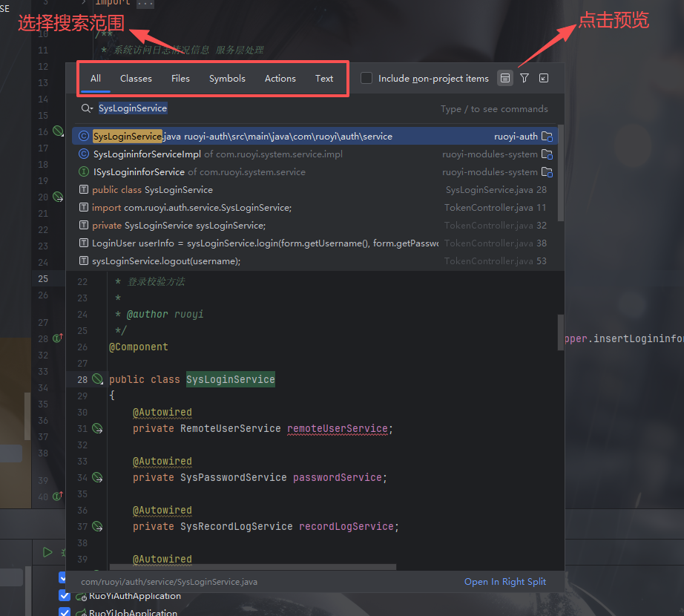Image resolution: width=684 pixels, height=616 pixels.
Task: Click module folder icon on ISysLogininforService row
Action: click(x=547, y=172)
